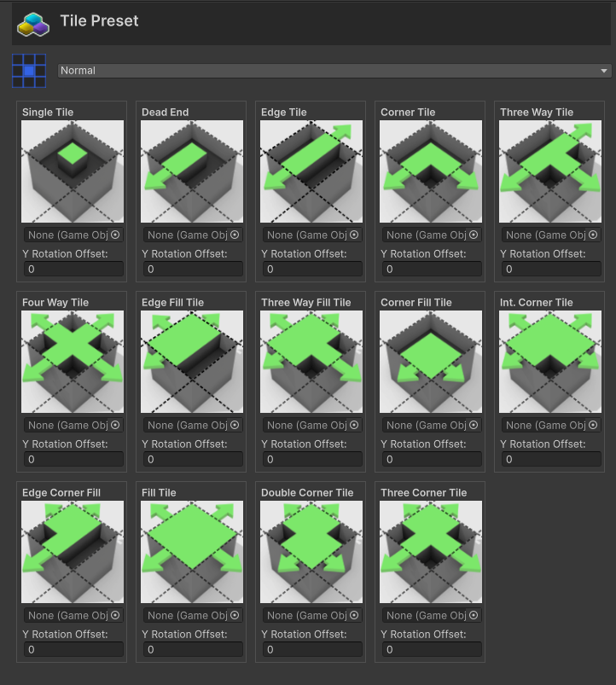This screenshot has height=685, width=616.
Task: Click the Tile Preset cubes icon
Action: click(33, 25)
